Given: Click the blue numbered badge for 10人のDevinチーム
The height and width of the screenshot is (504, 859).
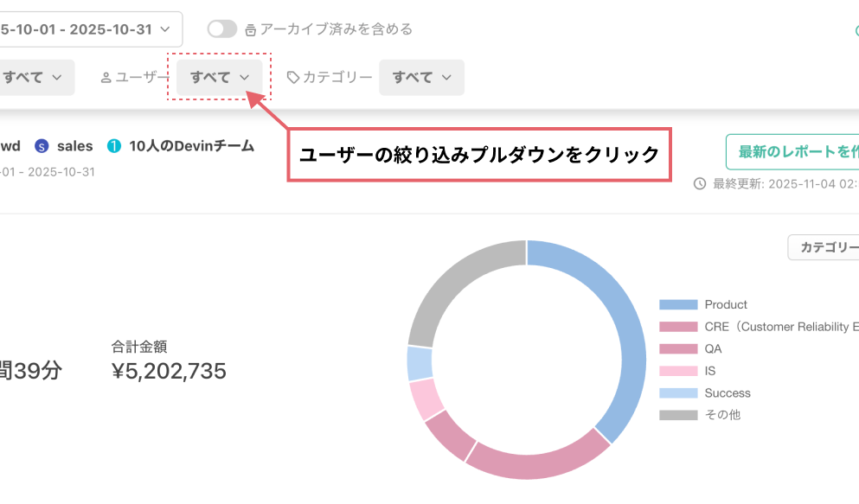Looking at the screenshot, I should (113, 145).
